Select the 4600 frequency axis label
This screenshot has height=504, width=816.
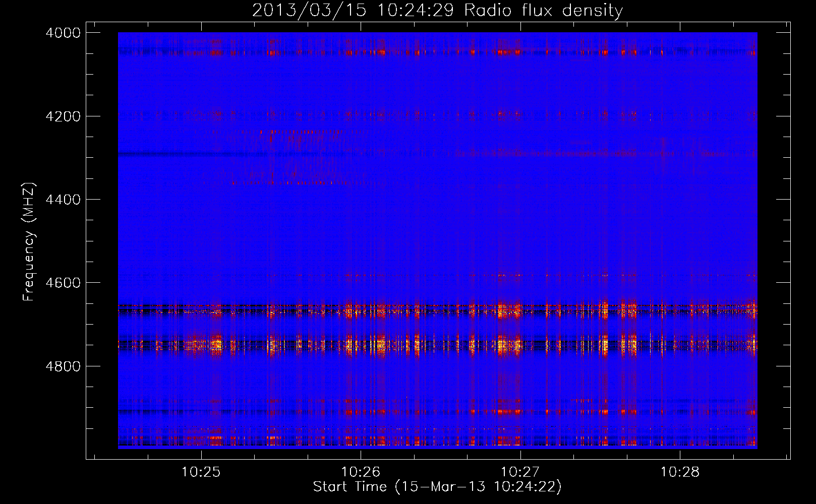click(63, 283)
